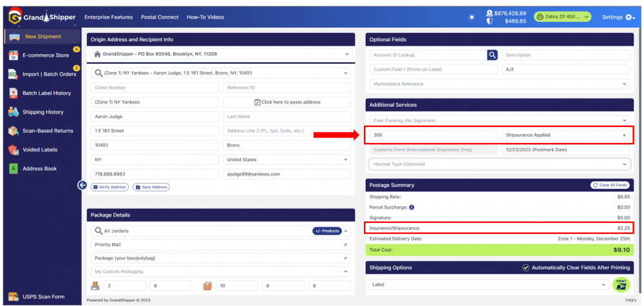Click the Custom Field 1 input
Screen dimensions: 644x306
[x=433, y=70]
